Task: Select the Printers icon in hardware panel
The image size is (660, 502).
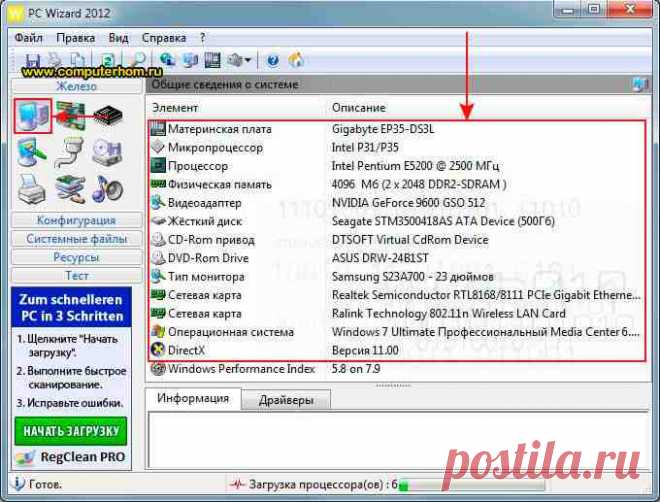Action: coord(32,189)
